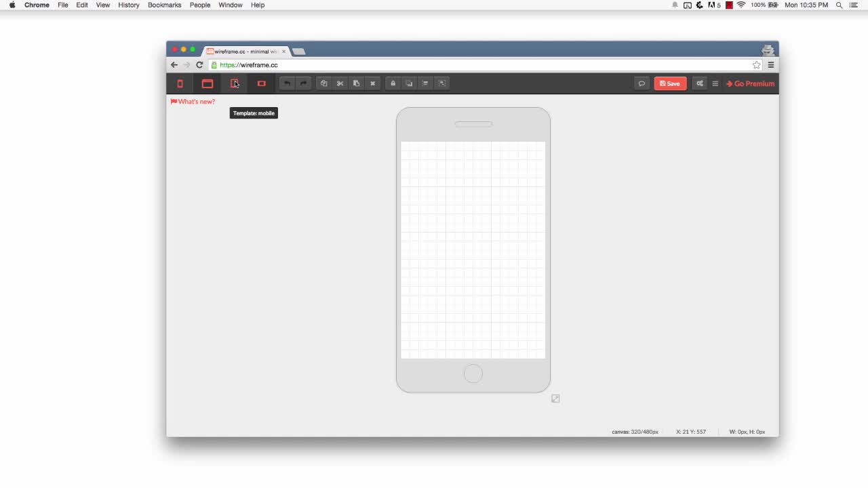Viewport: 868px width, 488px height.
Task: Click the browser back arrow
Action: pos(174,65)
